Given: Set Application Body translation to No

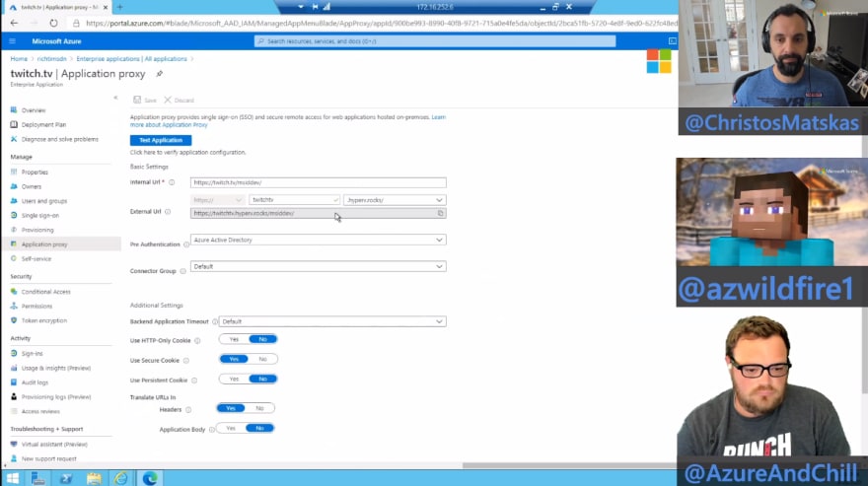Looking at the screenshot, I should click(259, 428).
